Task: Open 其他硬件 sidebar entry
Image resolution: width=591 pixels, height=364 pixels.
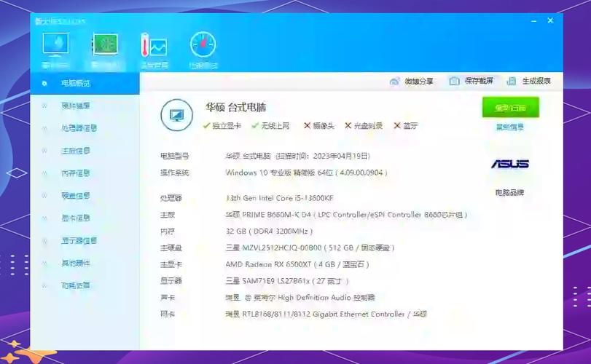Action: (76, 264)
